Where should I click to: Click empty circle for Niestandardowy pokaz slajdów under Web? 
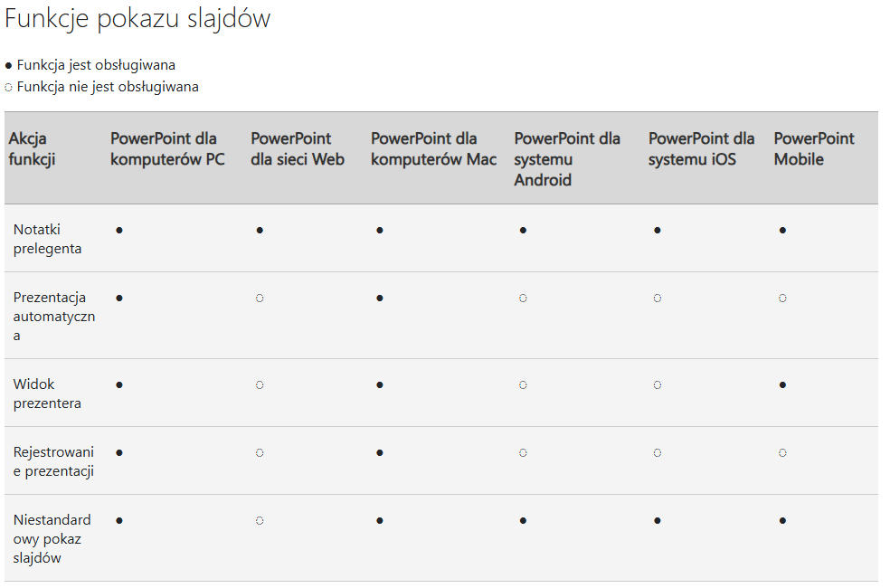[260, 520]
